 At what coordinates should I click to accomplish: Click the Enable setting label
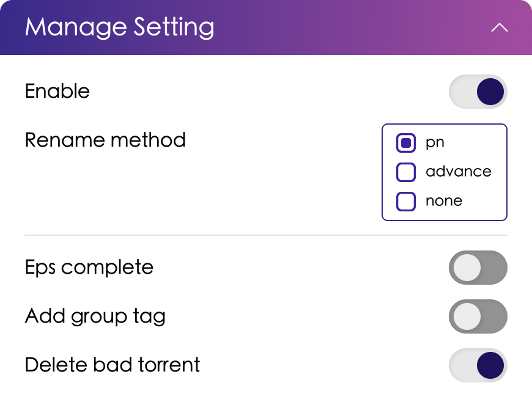click(x=57, y=92)
